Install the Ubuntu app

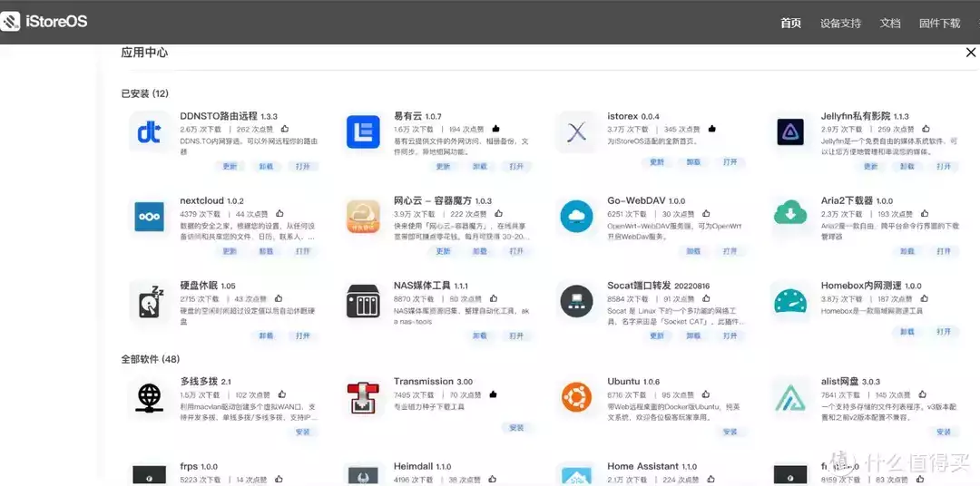point(730,432)
